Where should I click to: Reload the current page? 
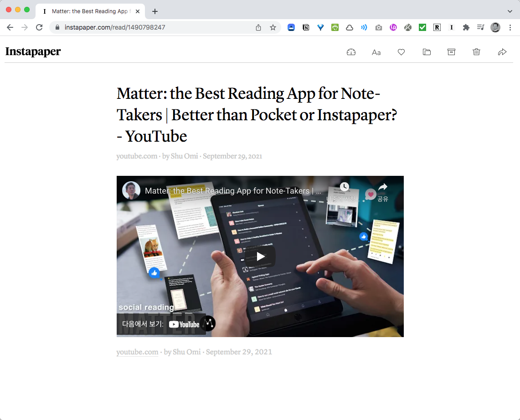coord(39,27)
